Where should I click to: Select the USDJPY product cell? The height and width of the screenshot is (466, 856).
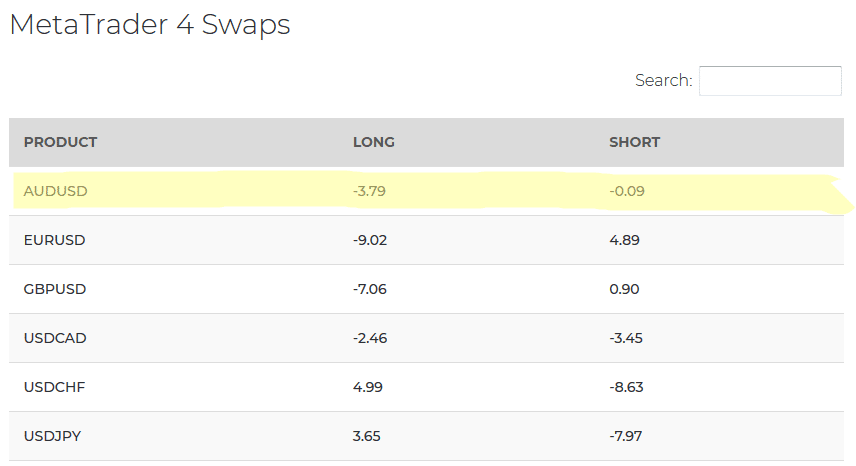52,437
